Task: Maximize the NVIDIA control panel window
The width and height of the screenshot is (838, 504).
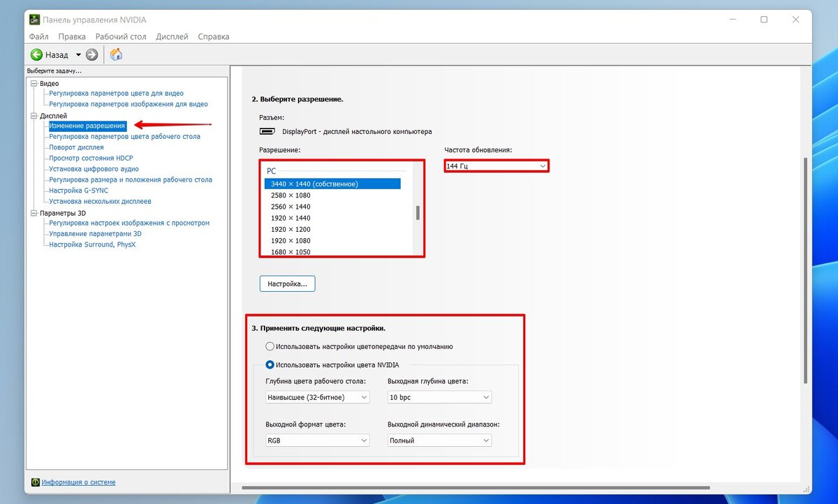Action: coord(764,20)
